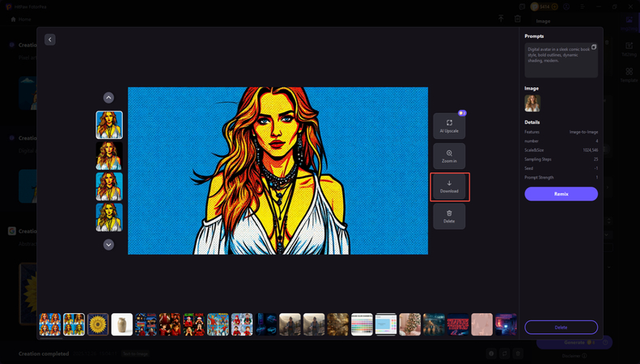Click the Scale&Size value 1024,546
Viewport: 640px width, 364px height.
590,150
